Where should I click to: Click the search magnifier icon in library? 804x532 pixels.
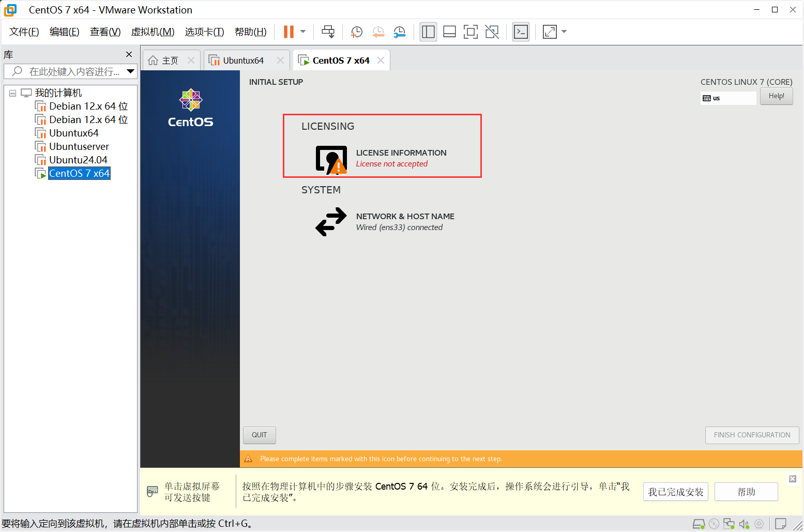coord(17,71)
